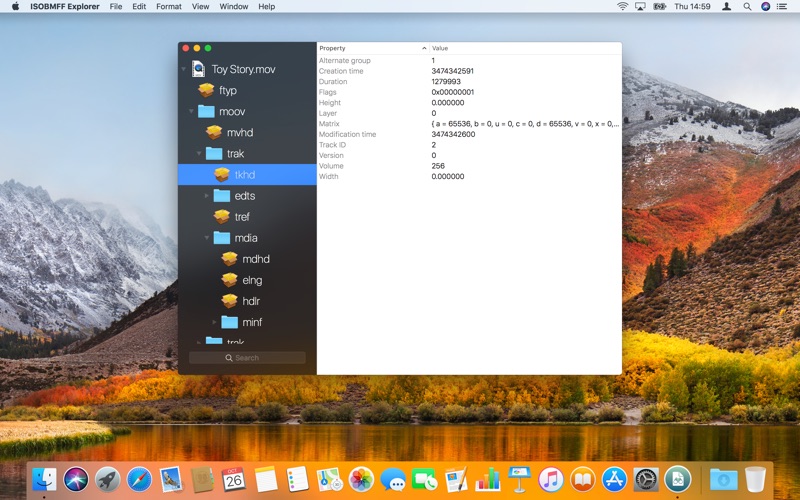
Task: Collapse the first trak disclosure triangle
Action: 199,154
